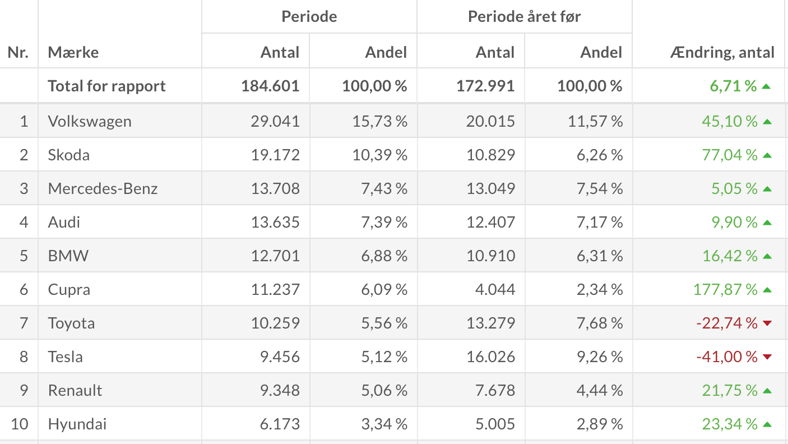Click the Total for rapport row label
This screenshot has width=788, height=444.
107,86
